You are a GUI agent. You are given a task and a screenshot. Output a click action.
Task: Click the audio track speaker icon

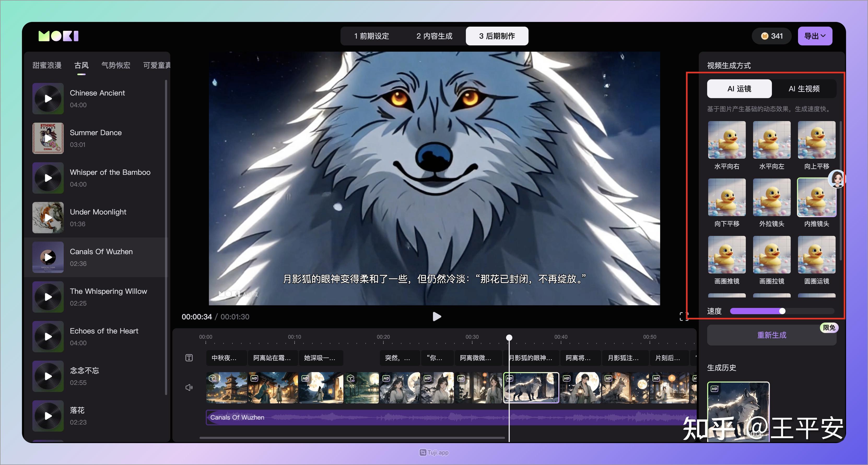(189, 387)
